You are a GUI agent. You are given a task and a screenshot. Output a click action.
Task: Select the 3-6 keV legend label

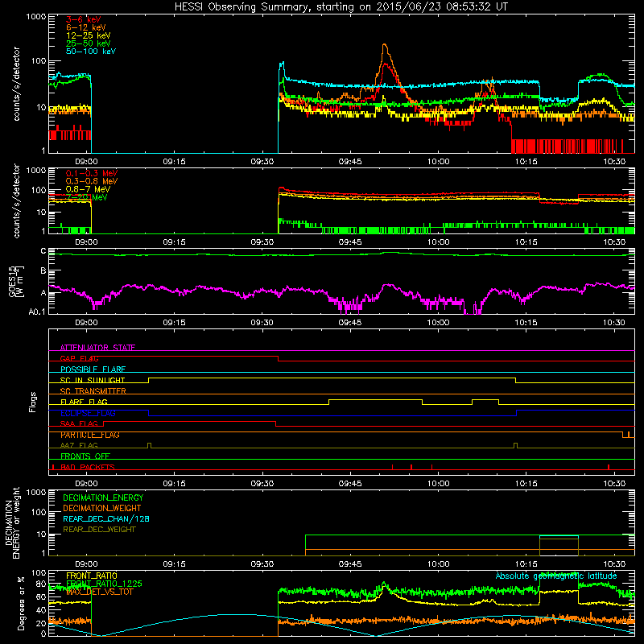pos(84,19)
